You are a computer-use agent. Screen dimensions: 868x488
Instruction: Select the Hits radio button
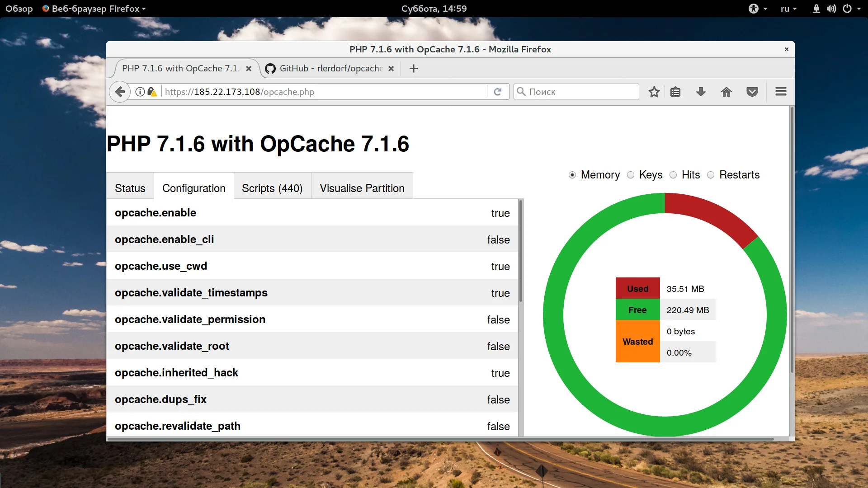[673, 175]
